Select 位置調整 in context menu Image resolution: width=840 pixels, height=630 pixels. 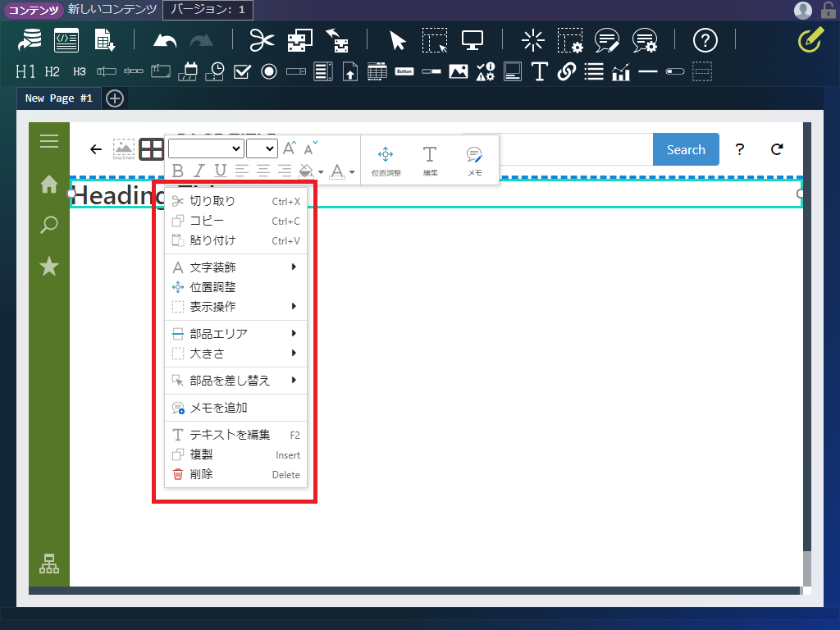tap(235, 287)
